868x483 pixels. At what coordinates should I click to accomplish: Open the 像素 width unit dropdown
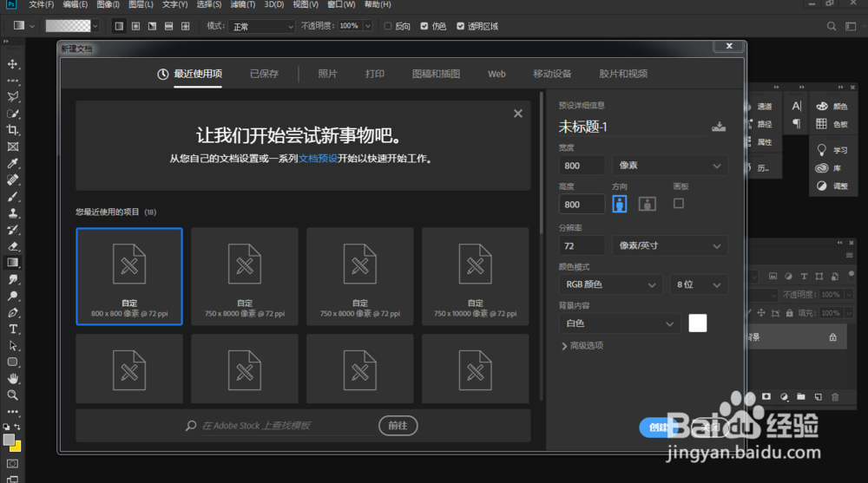(x=669, y=166)
